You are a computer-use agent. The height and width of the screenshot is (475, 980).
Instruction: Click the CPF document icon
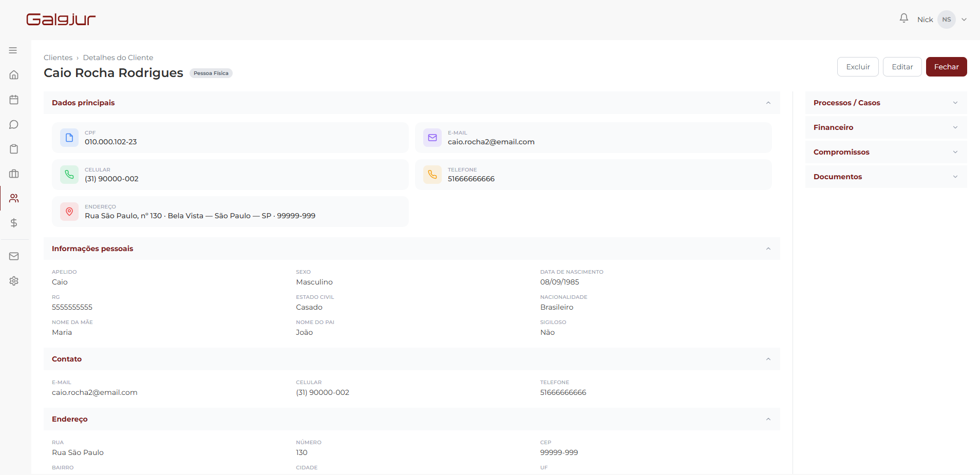coord(69,138)
